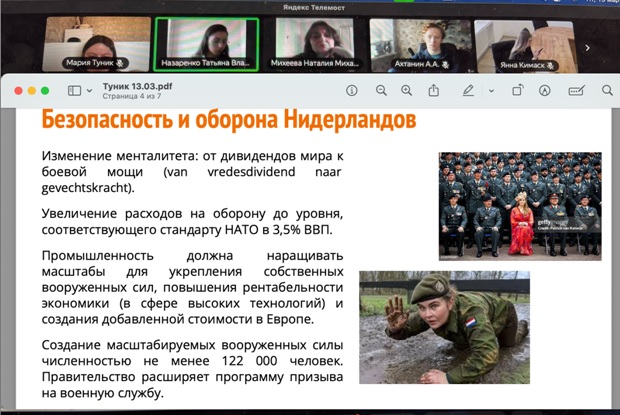Toggle the sidebar view button
The image size is (620, 415).
73,91
